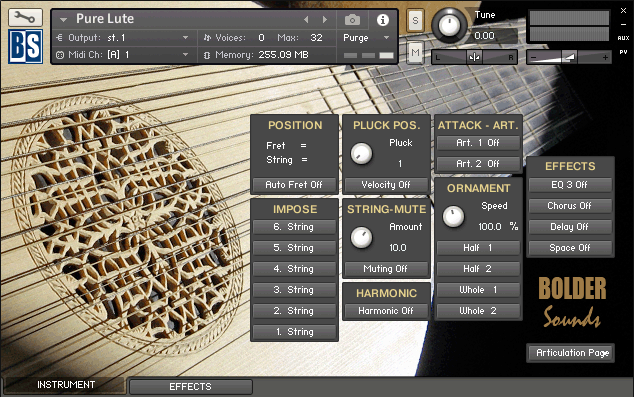Mute the instrument with M button
This screenshot has width=634, height=397.
coord(415,53)
